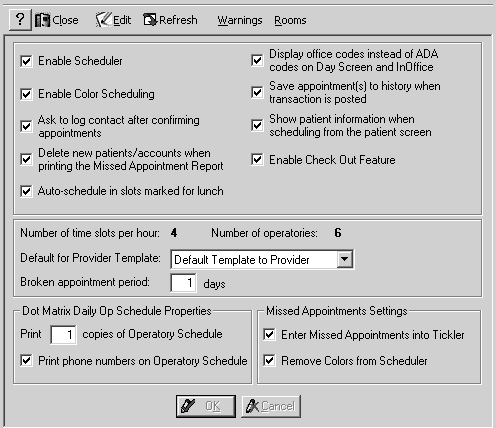This screenshot has height=428, width=496.
Task: Toggle Save appointment(s) to history checkbox
Action: (257, 92)
